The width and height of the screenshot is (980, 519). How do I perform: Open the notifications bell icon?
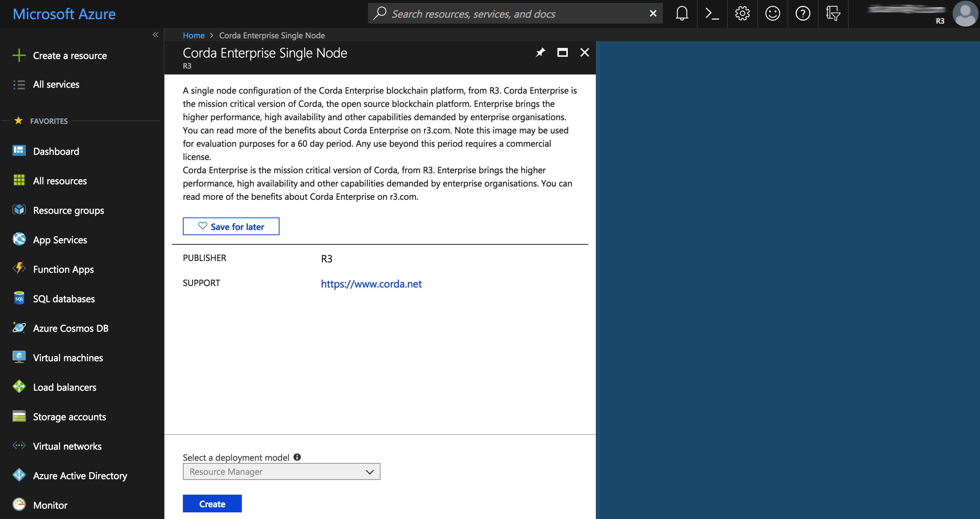pyautogui.click(x=682, y=14)
